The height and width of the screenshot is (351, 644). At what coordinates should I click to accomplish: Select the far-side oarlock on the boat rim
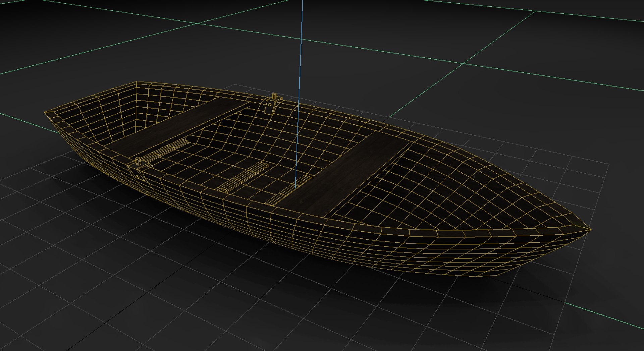(273, 104)
